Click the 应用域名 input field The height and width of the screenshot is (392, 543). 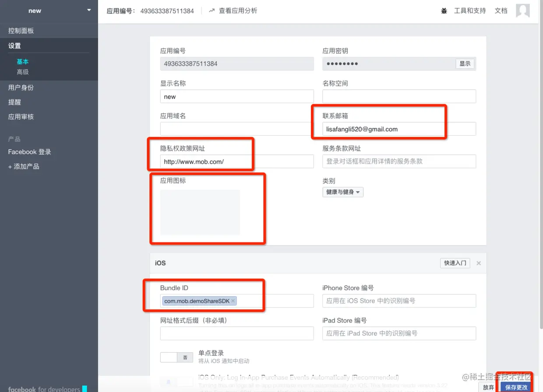[x=237, y=129]
